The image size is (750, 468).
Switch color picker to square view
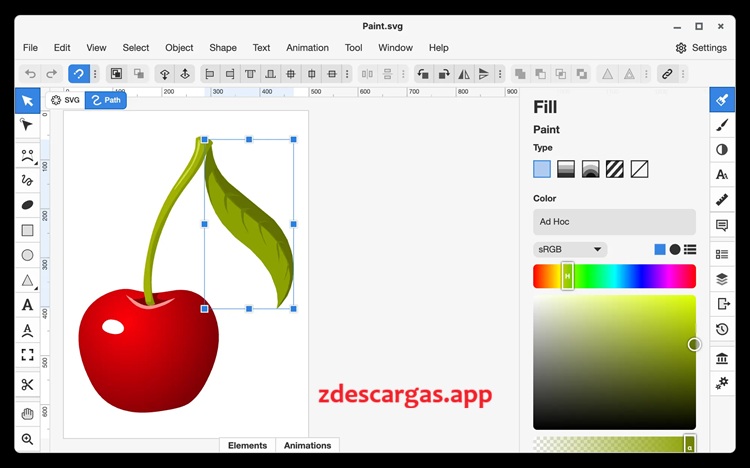point(660,249)
